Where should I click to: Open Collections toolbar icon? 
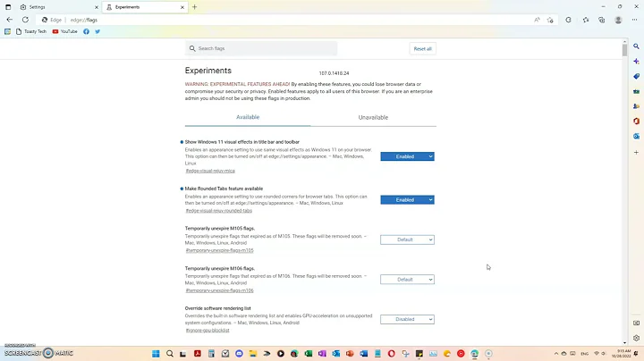click(x=602, y=20)
